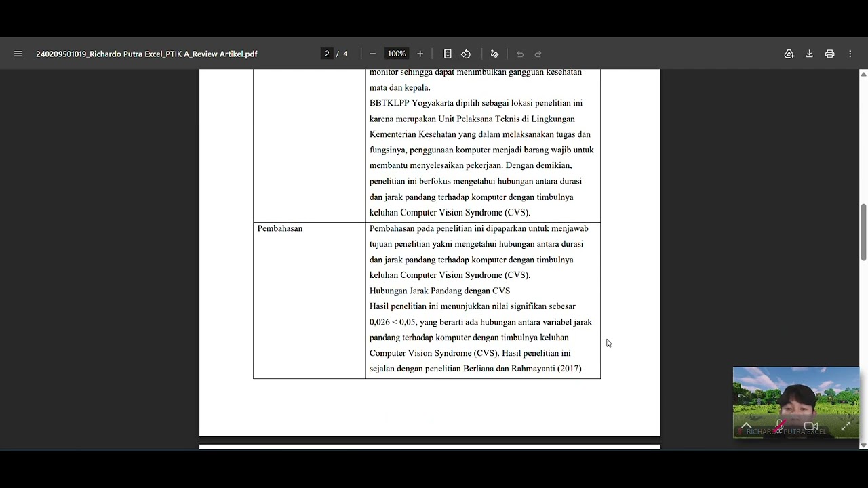The image size is (868, 488).
Task: Click 'Hubungan Jarak Pandang dengan CVS' line
Action: pos(439,291)
